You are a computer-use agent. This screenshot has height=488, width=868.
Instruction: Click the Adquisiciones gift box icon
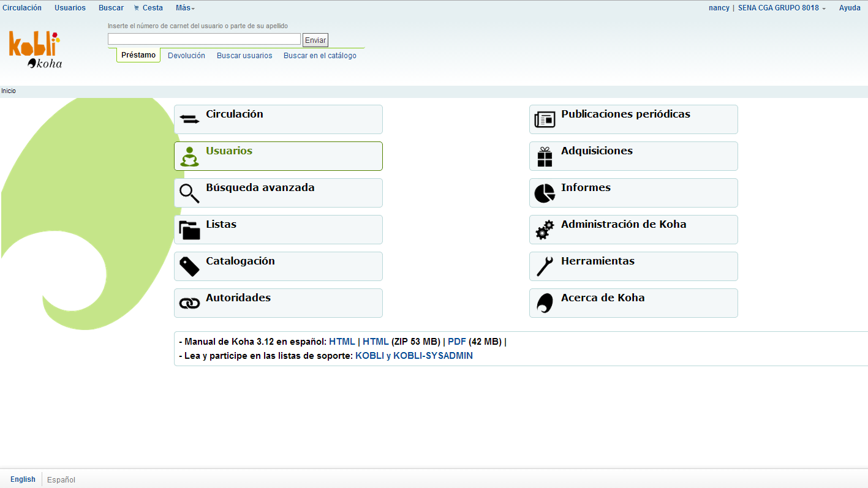click(x=545, y=157)
